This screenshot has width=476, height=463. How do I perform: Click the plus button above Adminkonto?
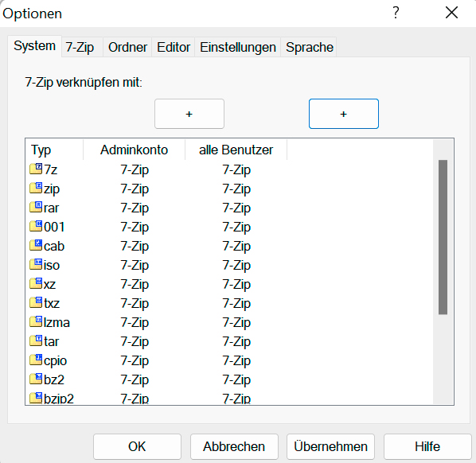click(x=189, y=114)
